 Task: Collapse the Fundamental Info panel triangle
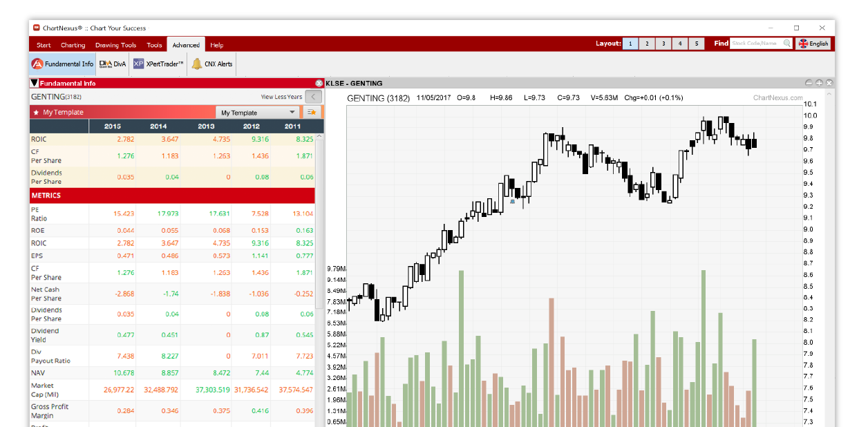(x=35, y=83)
